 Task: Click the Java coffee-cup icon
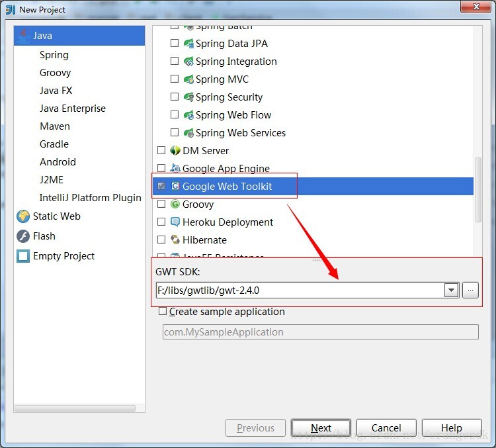pos(23,36)
